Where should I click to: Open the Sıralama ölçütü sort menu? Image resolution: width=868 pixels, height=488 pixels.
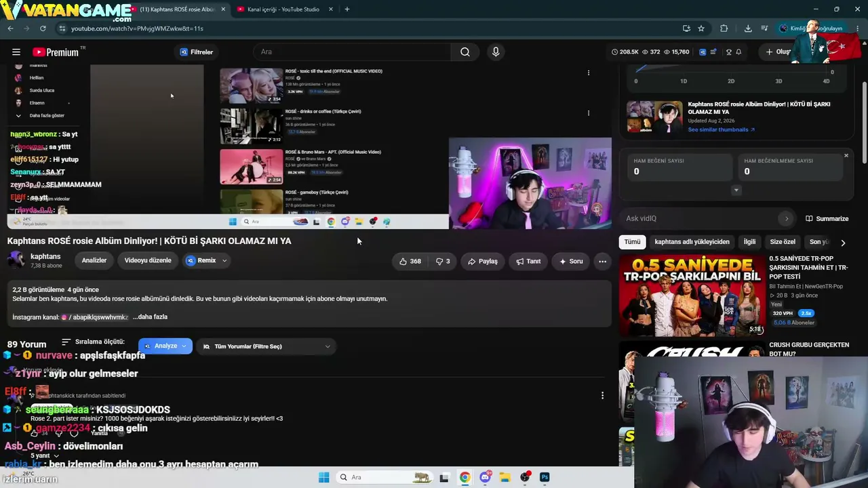point(93,342)
